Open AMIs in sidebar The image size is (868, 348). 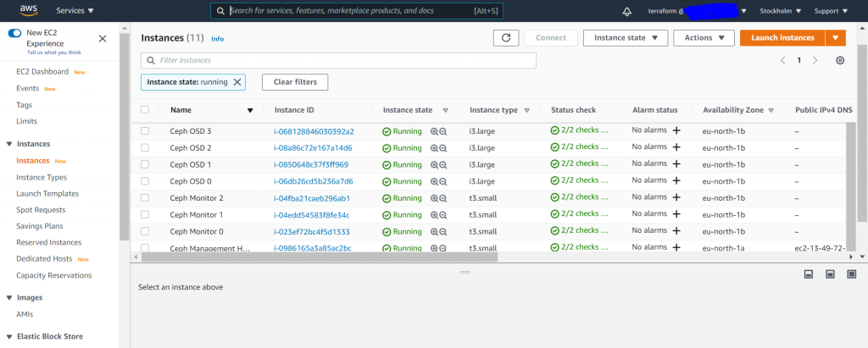(25, 314)
